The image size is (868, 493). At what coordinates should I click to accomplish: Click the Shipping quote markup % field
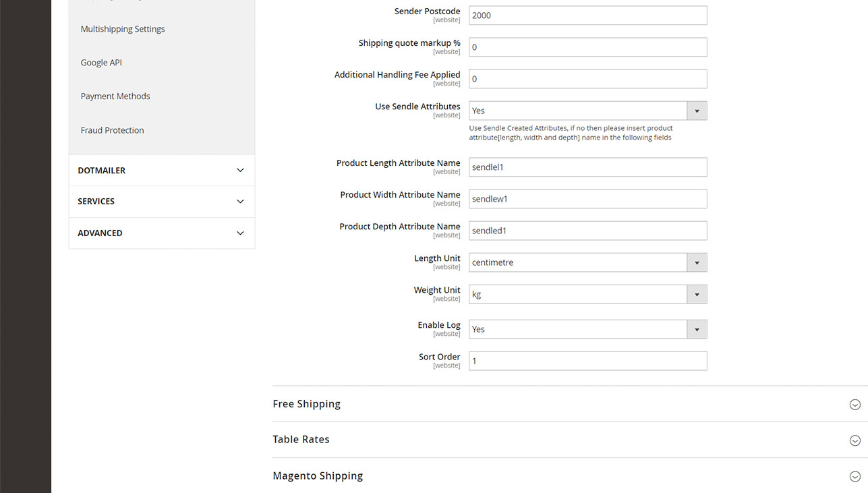(x=587, y=47)
